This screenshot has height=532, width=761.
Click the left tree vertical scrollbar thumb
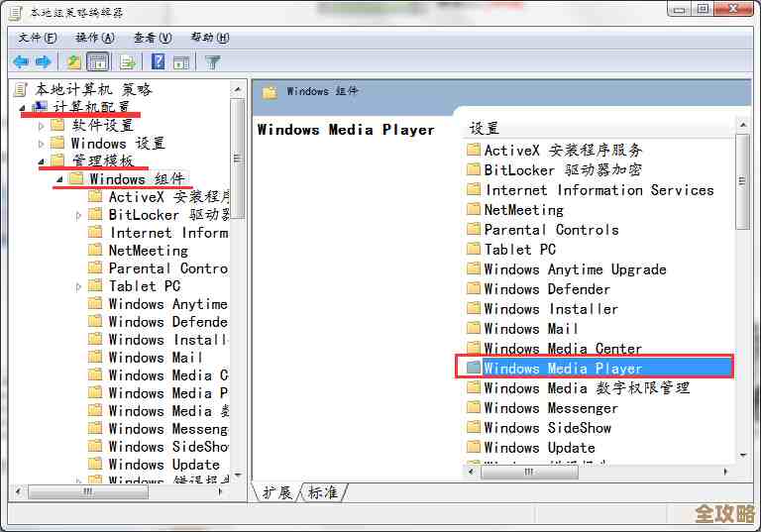[238, 159]
